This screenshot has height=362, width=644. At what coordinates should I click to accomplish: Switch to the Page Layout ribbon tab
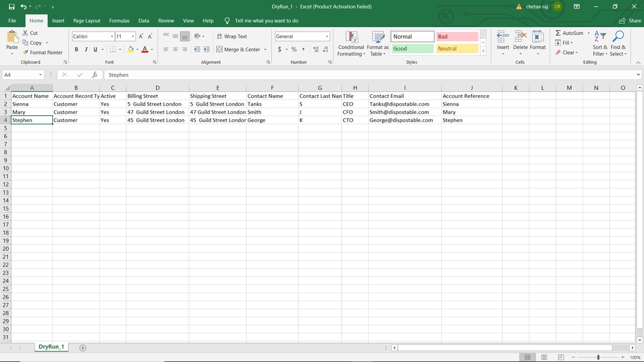click(87, 21)
